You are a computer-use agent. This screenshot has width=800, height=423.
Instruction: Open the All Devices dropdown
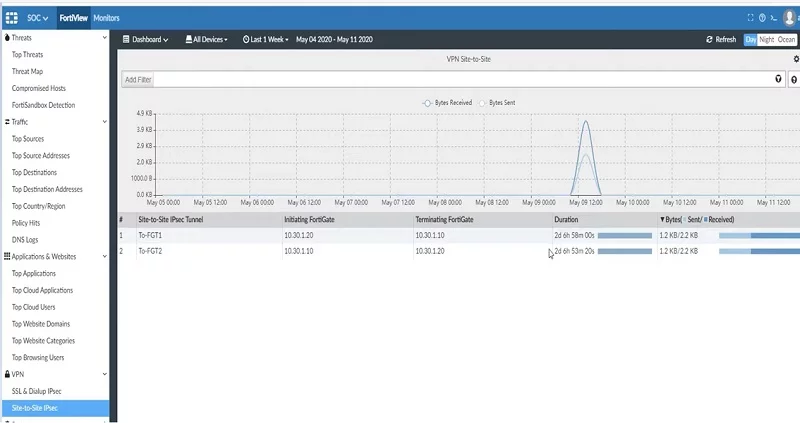click(x=207, y=39)
